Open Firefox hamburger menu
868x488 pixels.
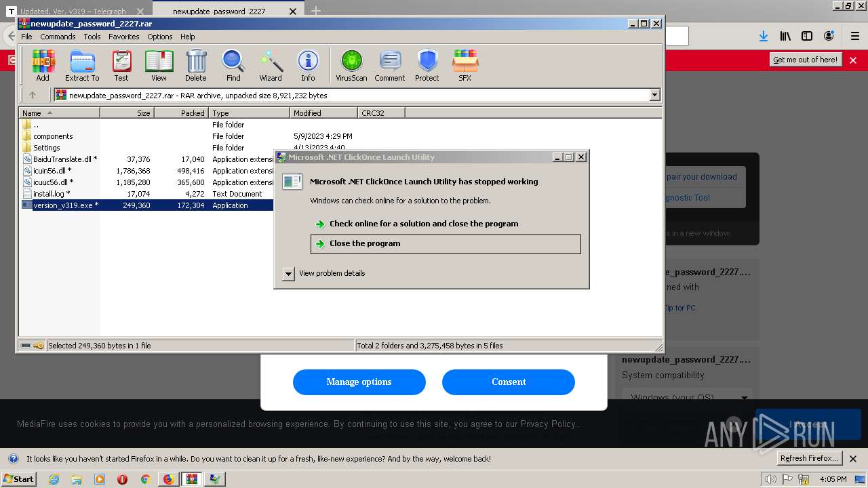click(855, 36)
